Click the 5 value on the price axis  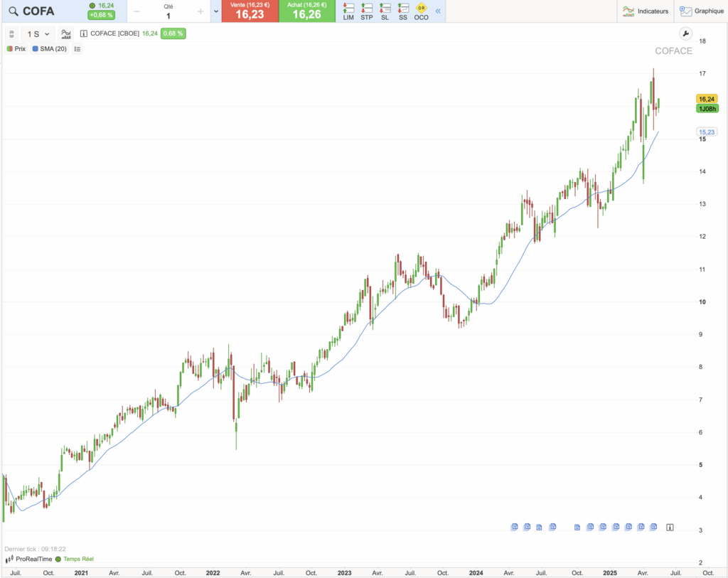[700, 465]
